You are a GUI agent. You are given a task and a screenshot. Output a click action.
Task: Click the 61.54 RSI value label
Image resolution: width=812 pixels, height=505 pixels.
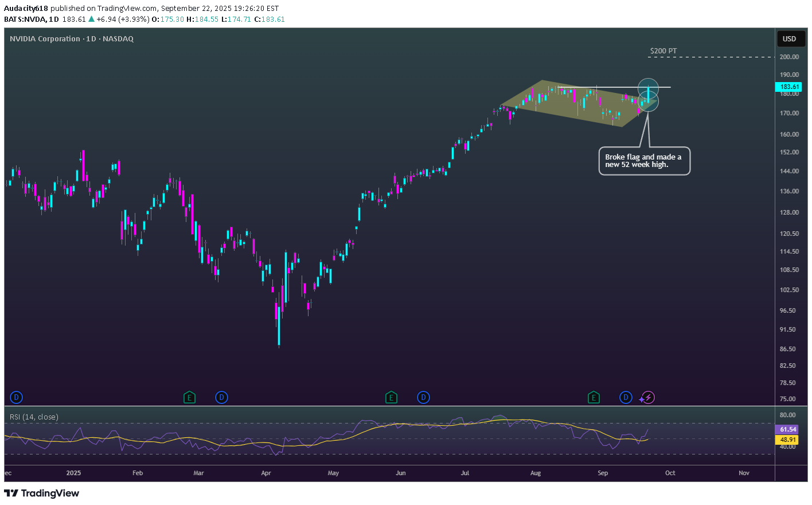pyautogui.click(x=787, y=429)
